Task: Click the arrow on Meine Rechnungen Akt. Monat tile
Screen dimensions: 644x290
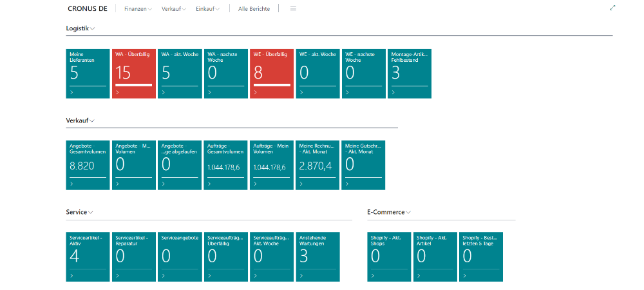Action: [x=301, y=184]
